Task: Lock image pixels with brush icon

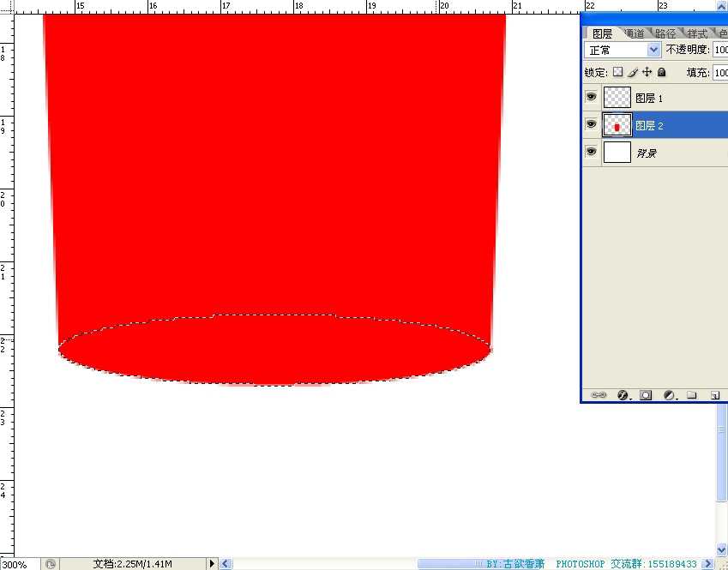Action: 633,73
